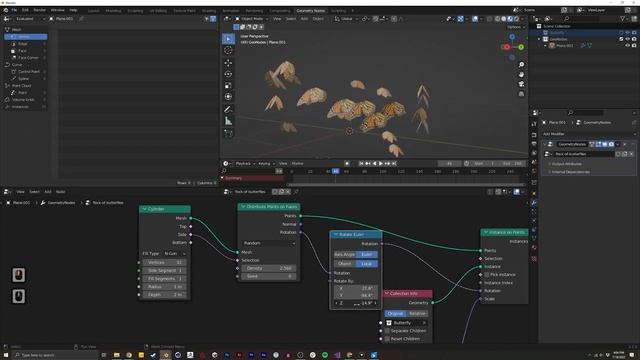This screenshot has height=360, width=640.
Task: Select the Add Cube tool
Action: point(228,133)
